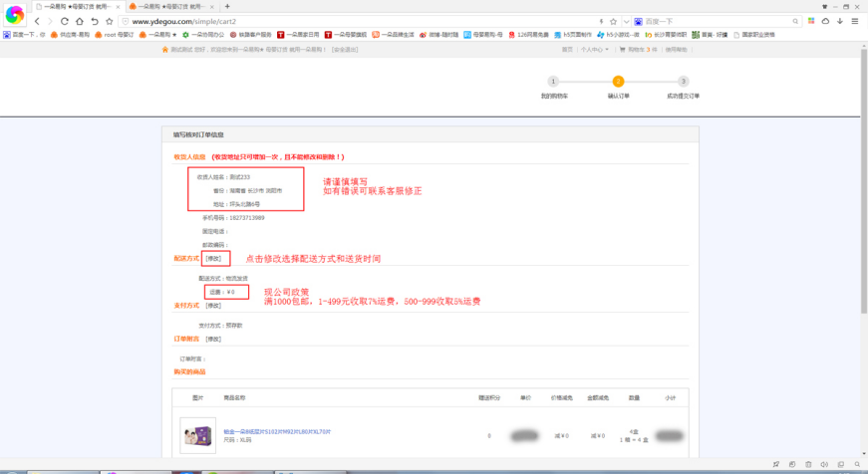The image size is (868, 474).
Task: Click the diaper product thumbnail image
Action: (197, 436)
